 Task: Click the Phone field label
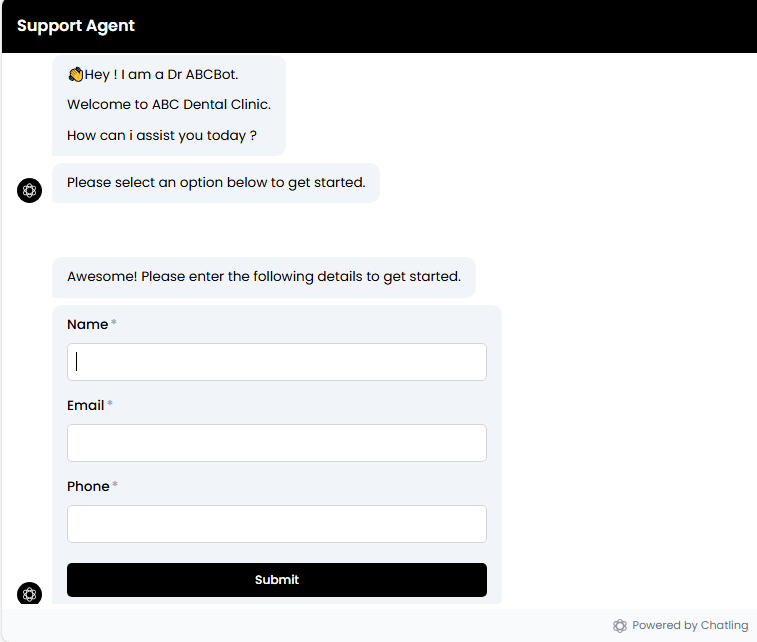pos(88,486)
